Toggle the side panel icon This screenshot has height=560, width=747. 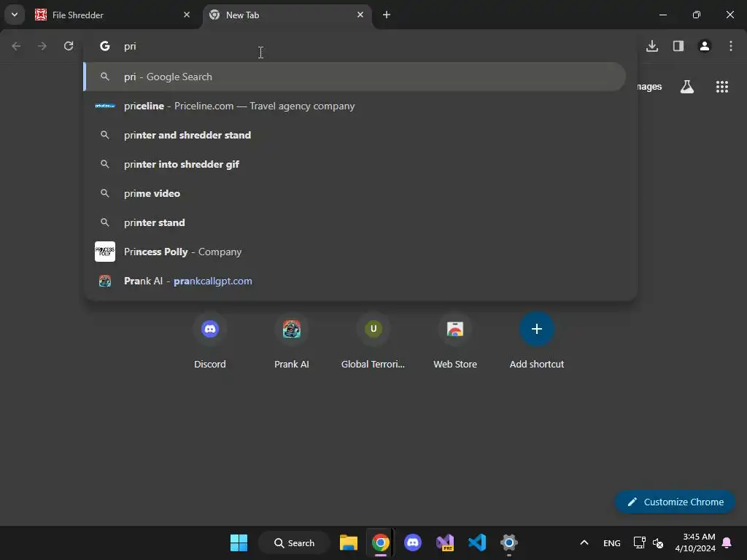point(678,46)
